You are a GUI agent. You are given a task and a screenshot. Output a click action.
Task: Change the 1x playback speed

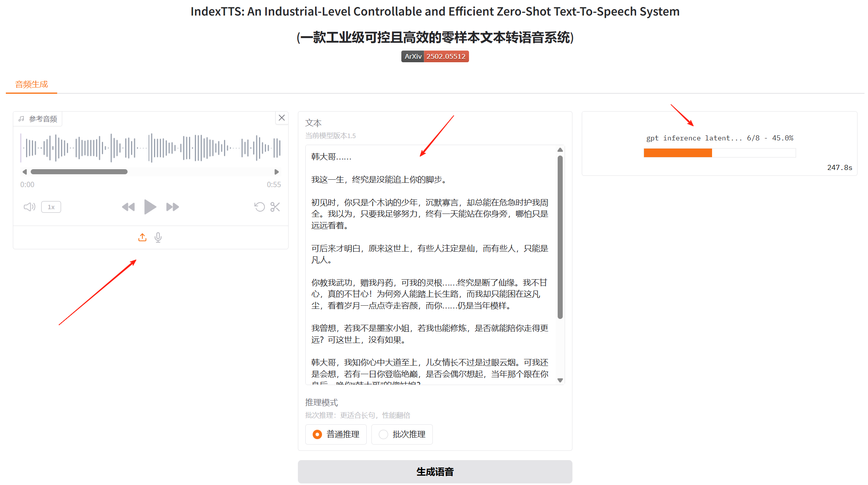click(x=51, y=207)
